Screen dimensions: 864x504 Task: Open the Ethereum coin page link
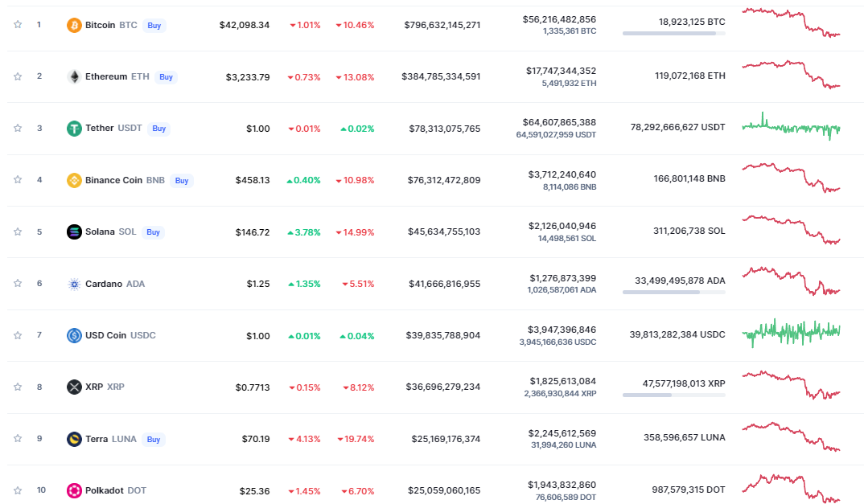click(106, 76)
